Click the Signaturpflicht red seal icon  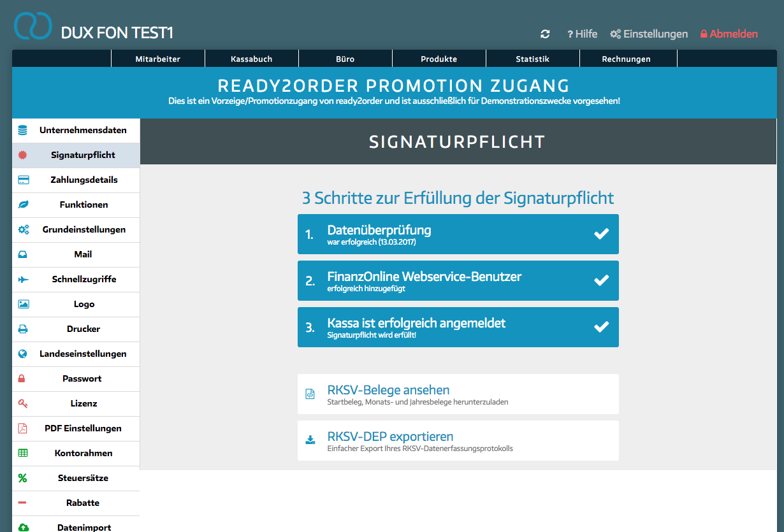point(23,155)
